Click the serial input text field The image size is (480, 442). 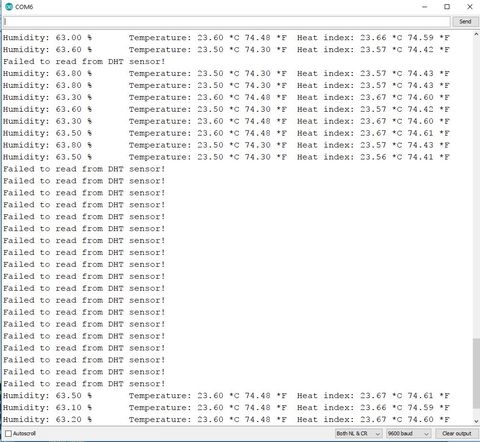pyautogui.click(x=227, y=22)
